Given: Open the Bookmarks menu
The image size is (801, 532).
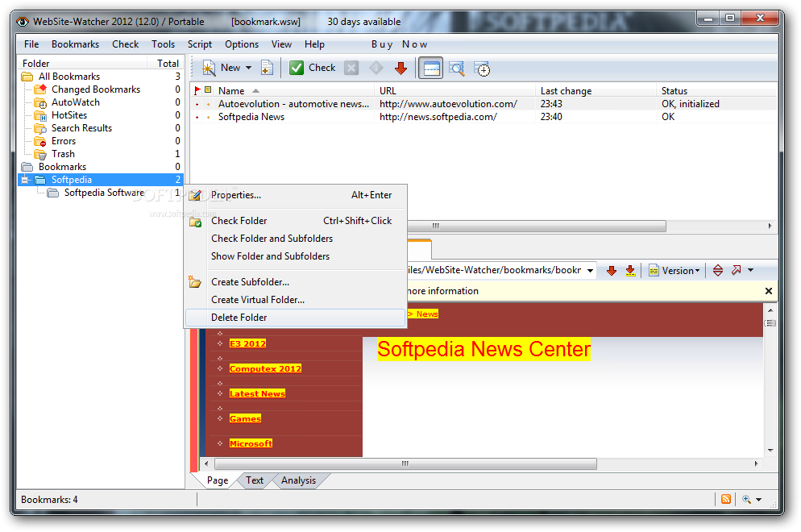Looking at the screenshot, I should tap(75, 44).
